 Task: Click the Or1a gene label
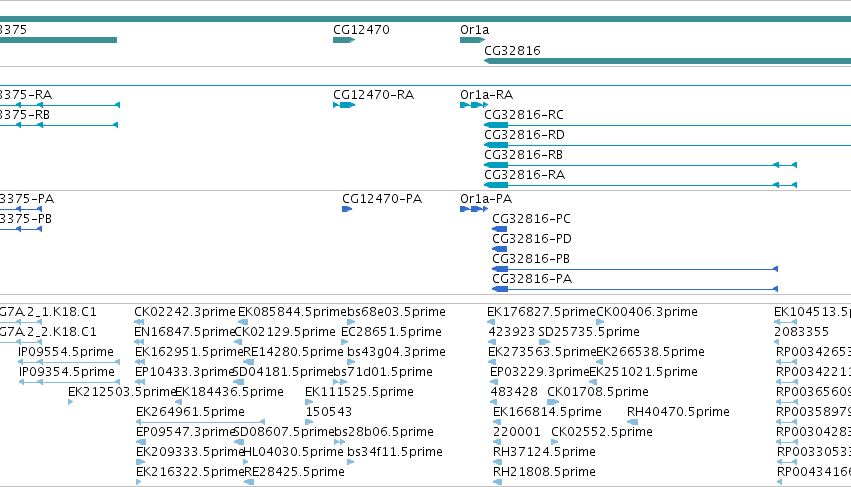click(474, 30)
